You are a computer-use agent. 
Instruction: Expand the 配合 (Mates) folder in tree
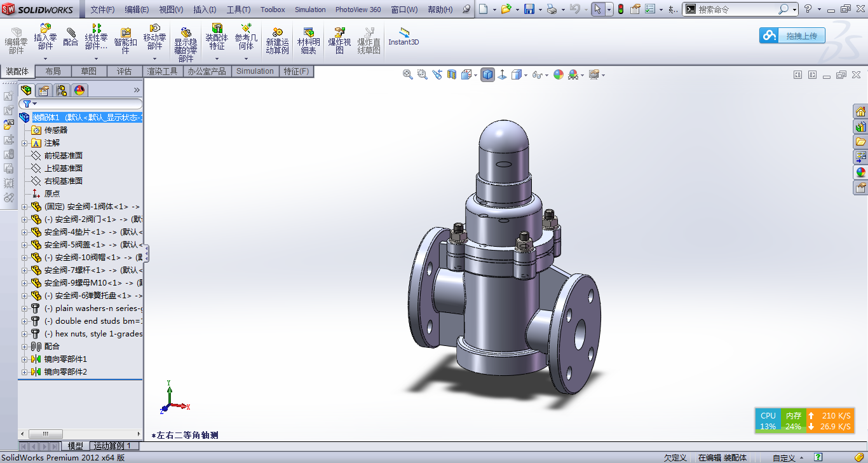(x=25, y=347)
